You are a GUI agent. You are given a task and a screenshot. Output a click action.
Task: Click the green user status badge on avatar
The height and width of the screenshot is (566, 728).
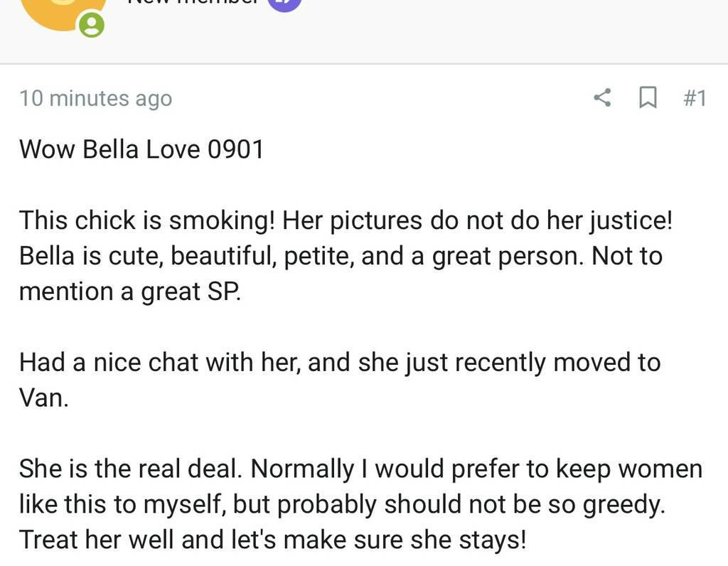[92, 25]
